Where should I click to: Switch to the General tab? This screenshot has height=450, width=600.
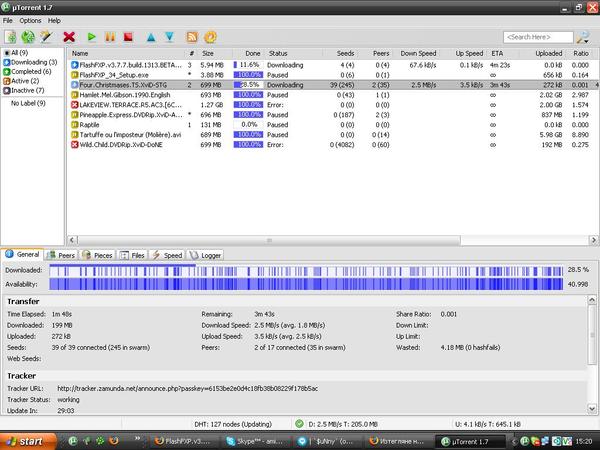(x=23, y=254)
